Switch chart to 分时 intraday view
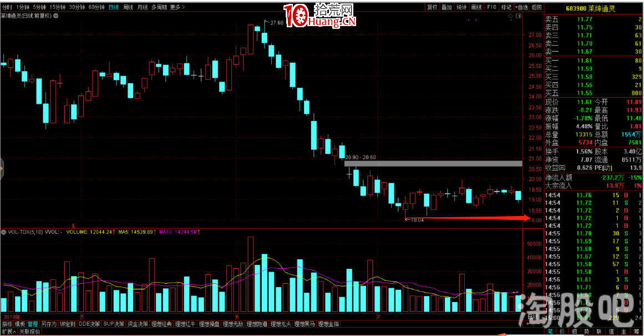Screen dimensions: 644x336 7,7
